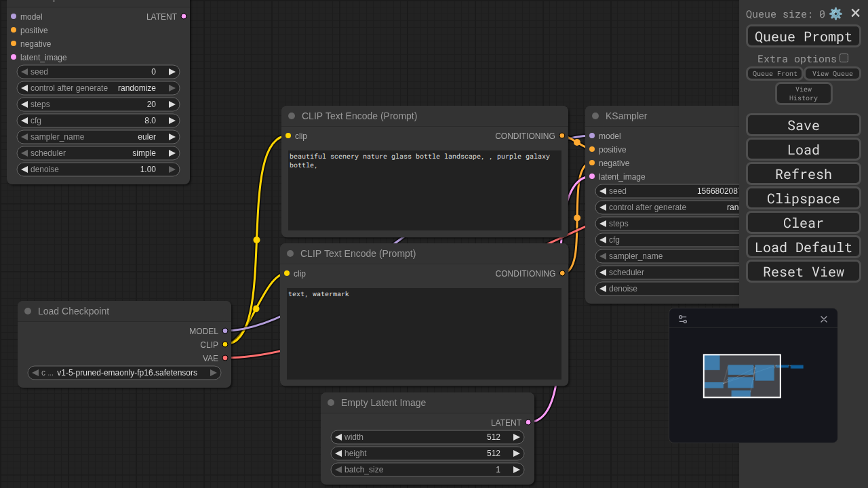This screenshot has height=488, width=868.
Task: Close the queue menu panel
Action: coord(855,14)
